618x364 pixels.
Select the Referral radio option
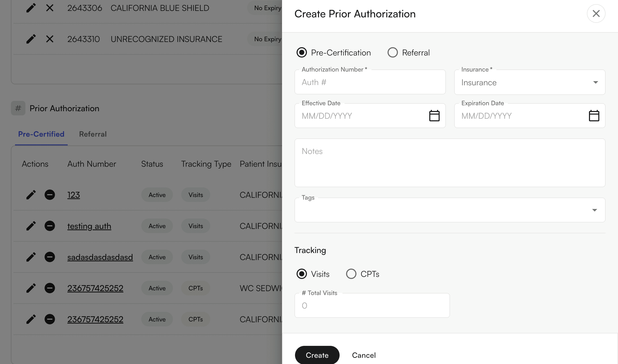(392, 53)
